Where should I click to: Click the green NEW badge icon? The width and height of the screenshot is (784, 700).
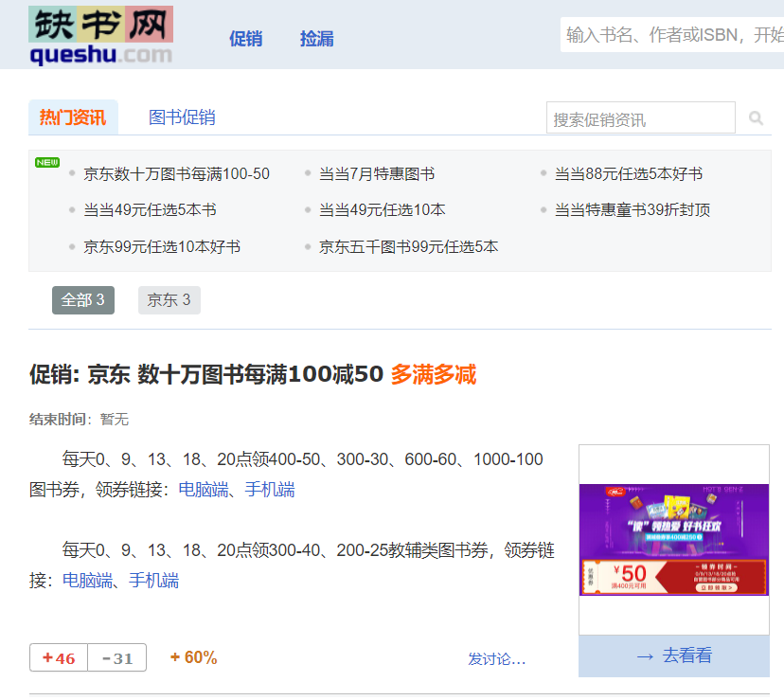[x=47, y=162]
